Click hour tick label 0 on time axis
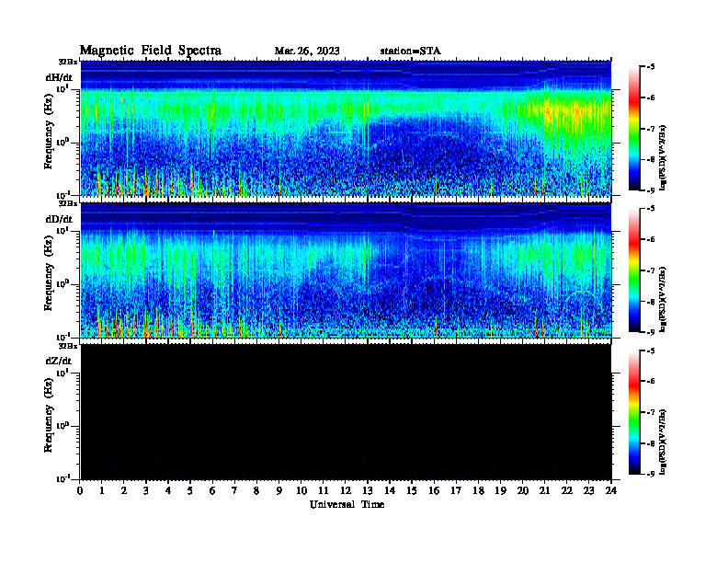 [80, 491]
